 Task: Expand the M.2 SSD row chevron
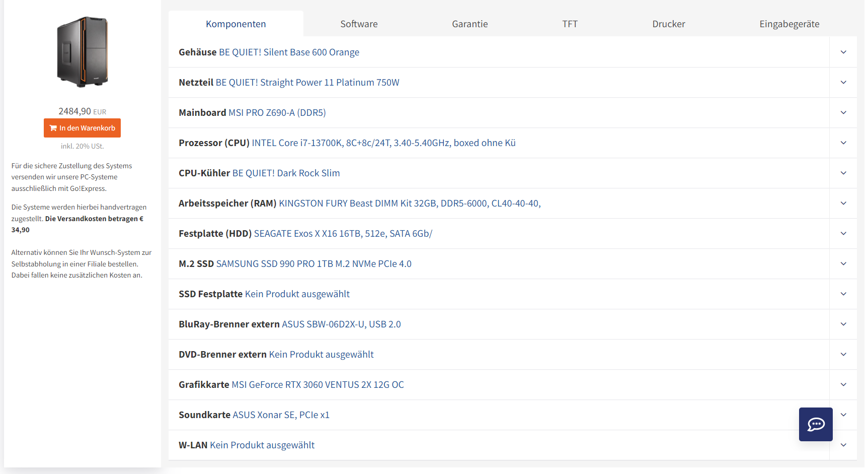[843, 263]
